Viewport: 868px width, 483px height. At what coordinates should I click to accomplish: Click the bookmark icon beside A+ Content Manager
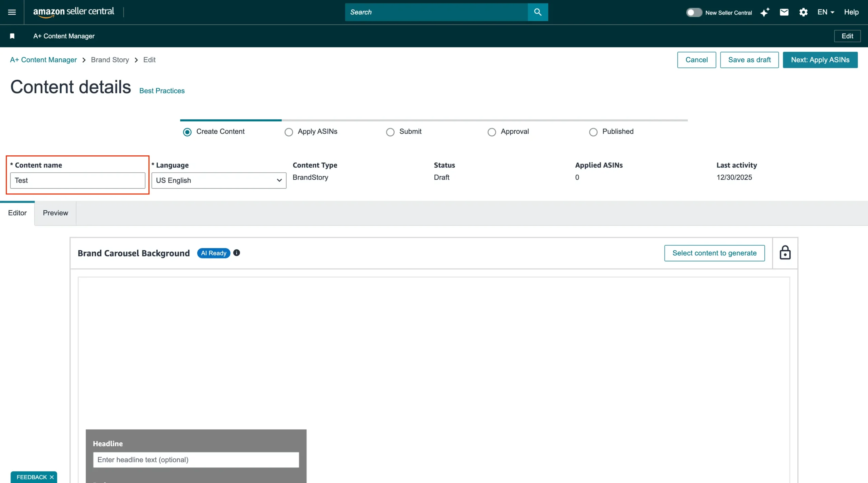12,36
